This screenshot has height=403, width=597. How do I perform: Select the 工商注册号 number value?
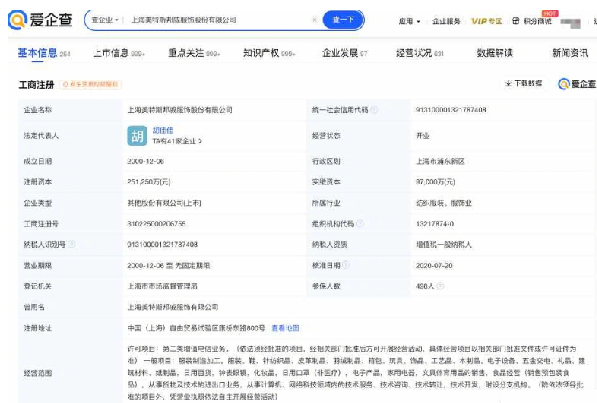click(156, 224)
